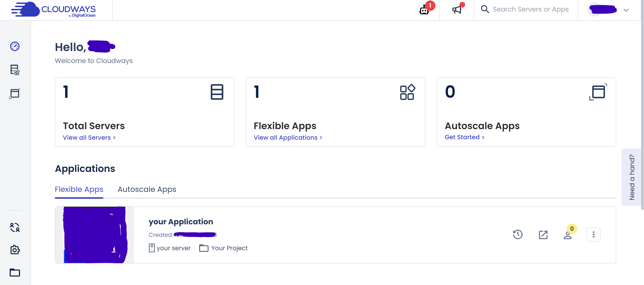Click the page vertical scrollbar
This screenshot has width=644, height=285.
pyautogui.click(x=643, y=105)
